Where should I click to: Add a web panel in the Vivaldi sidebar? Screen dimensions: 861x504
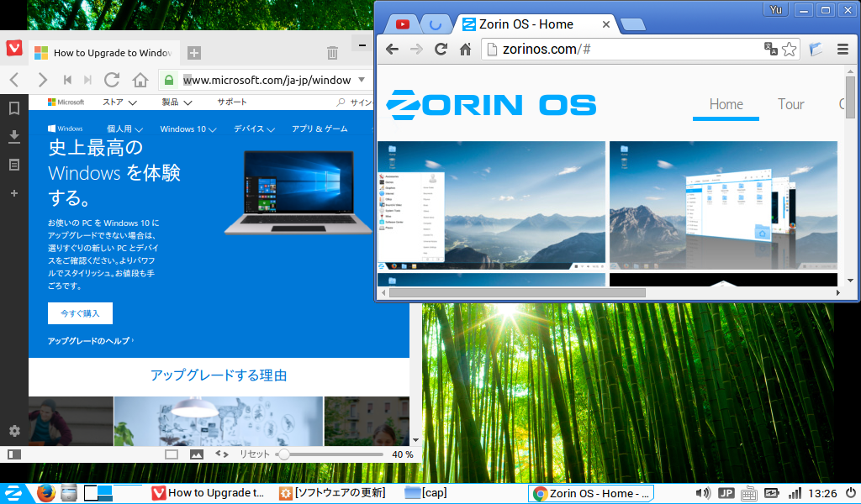click(x=14, y=193)
